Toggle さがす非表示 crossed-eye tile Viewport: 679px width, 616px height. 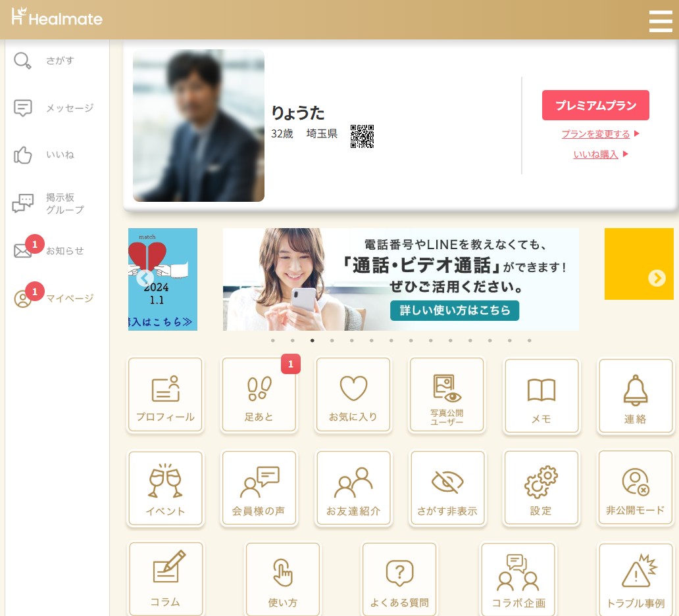click(447, 488)
